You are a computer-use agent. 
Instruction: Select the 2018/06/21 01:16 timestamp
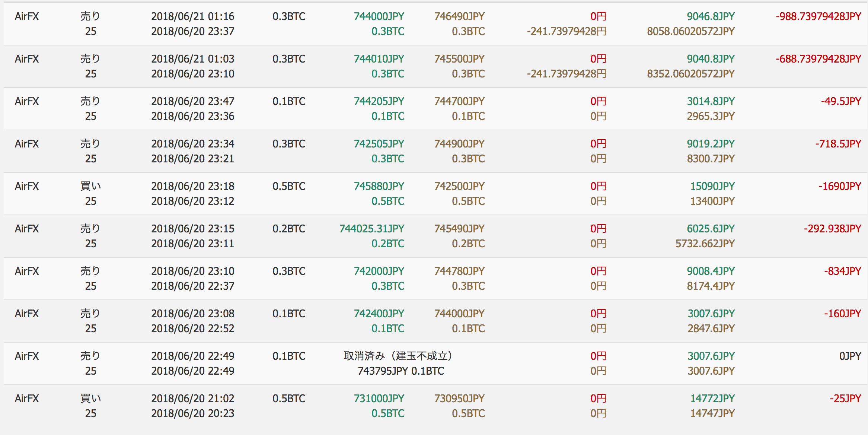click(x=193, y=16)
